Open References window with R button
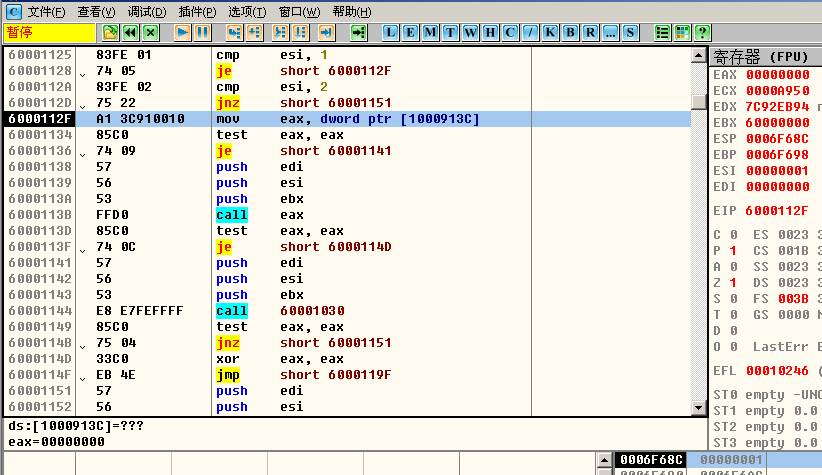The image size is (822, 475). (590, 33)
